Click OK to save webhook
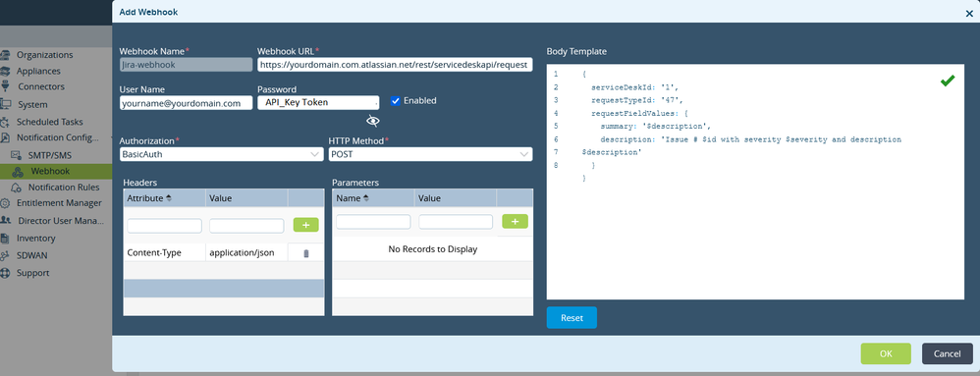Viewport: 980px width, 376px height. point(886,353)
